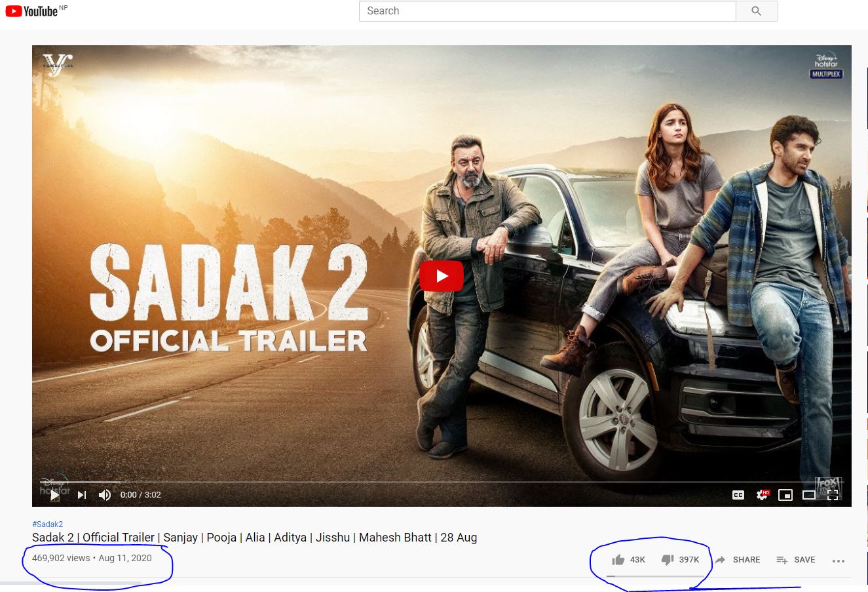Dislike the video with thumbs down
This screenshot has width=868, height=592.
tap(668, 560)
